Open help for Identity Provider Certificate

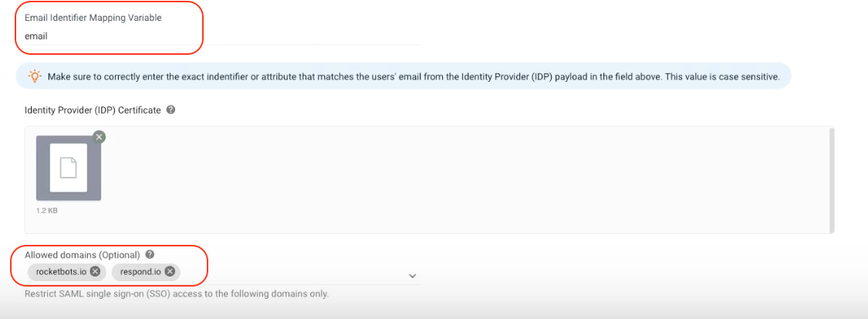(171, 110)
